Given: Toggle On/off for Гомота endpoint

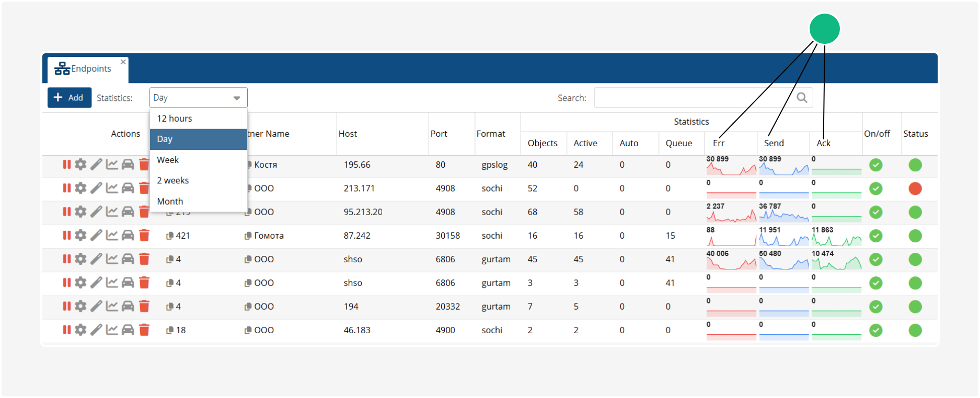Looking at the screenshot, I should point(876,236).
